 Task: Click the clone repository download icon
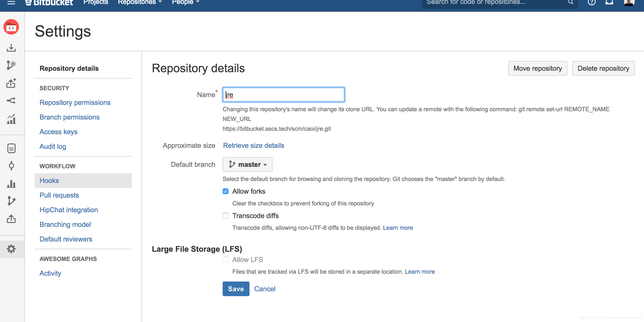(x=11, y=48)
